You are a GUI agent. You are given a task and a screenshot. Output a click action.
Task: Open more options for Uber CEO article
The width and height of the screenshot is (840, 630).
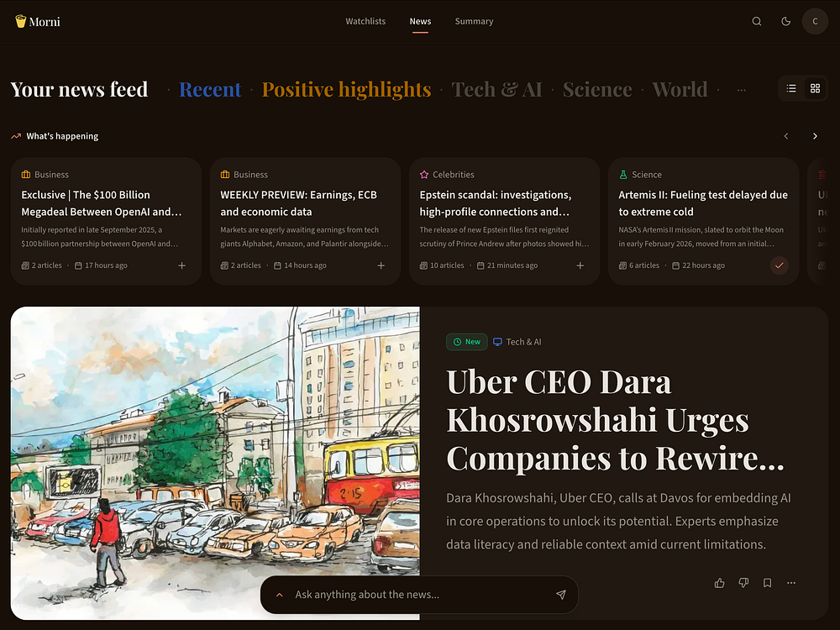tap(791, 583)
